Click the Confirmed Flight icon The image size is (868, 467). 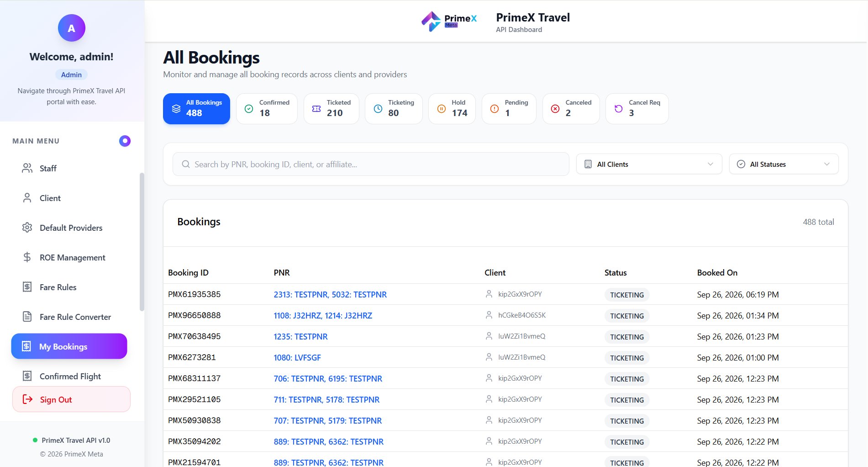(x=27, y=376)
